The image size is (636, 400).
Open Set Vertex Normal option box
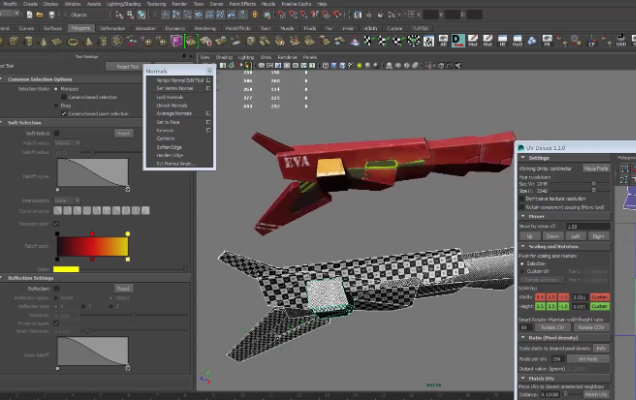[x=208, y=88]
